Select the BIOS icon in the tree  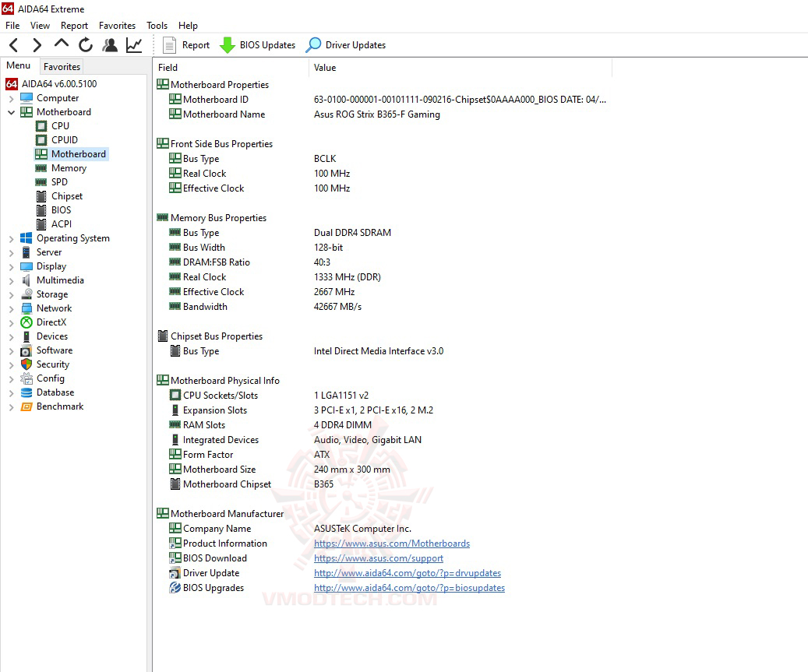41,210
